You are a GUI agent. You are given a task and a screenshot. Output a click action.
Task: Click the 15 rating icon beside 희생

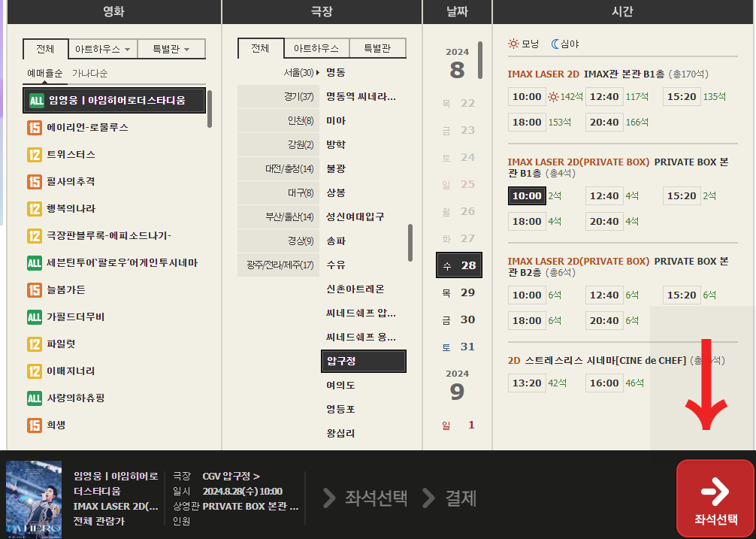tap(35, 425)
